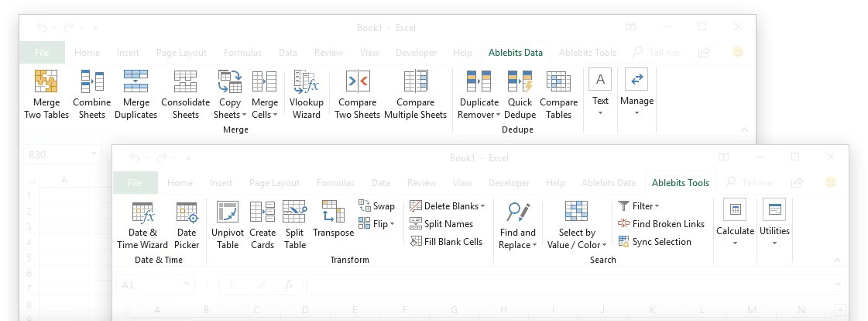
Task: Click Redo in back window
Action: 68,27
